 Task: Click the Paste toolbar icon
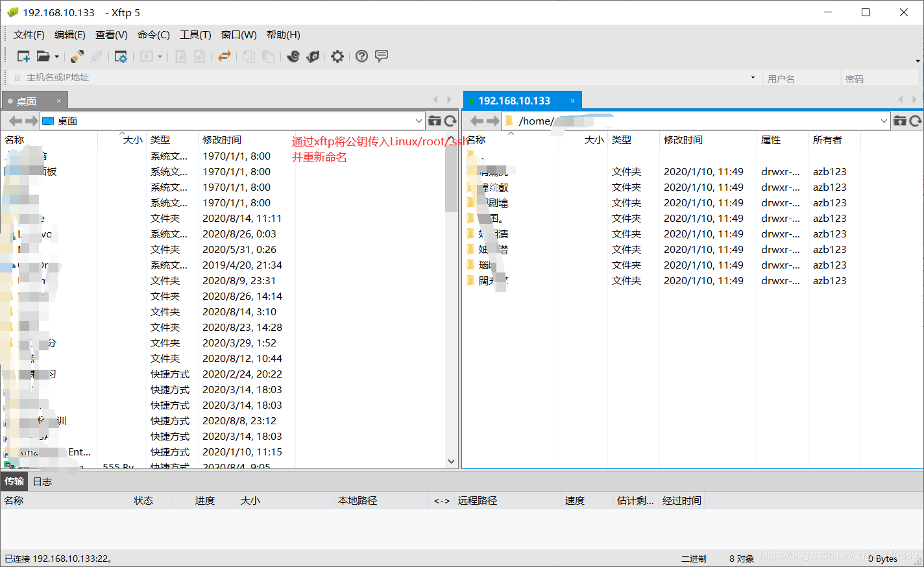tap(268, 56)
